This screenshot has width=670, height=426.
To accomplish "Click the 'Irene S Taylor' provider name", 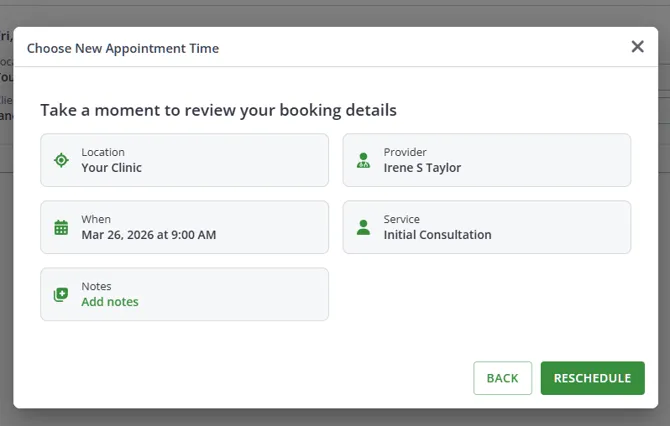I will pos(422,168).
